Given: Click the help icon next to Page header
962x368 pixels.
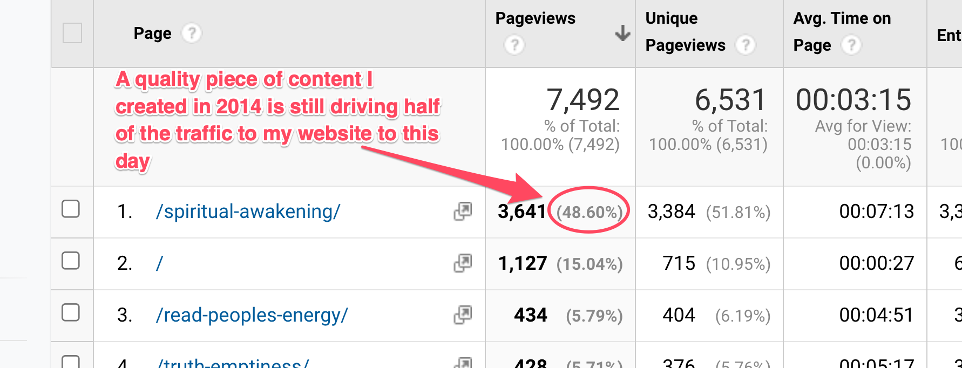Looking at the screenshot, I should point(191,33).
